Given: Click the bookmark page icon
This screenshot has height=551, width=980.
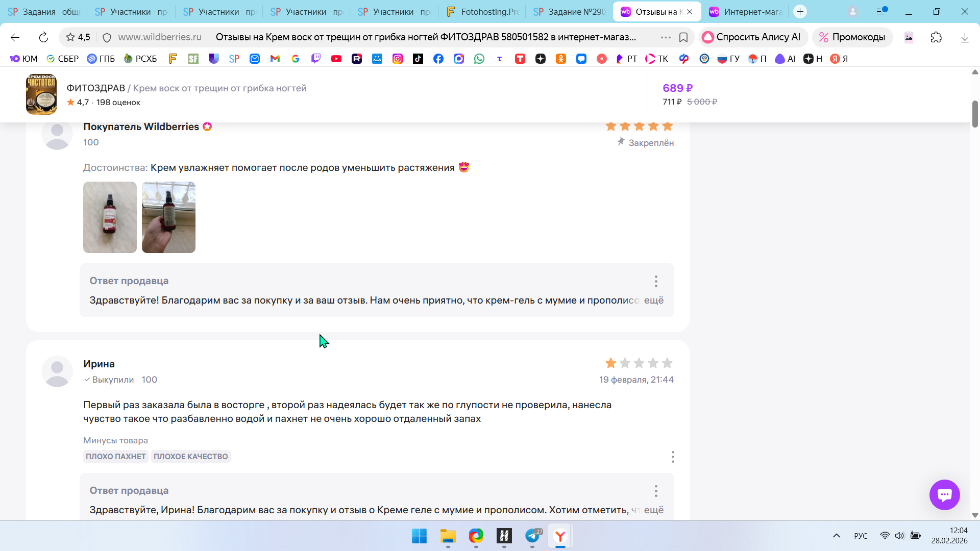Looking at the screenshot, I should 683,37.
